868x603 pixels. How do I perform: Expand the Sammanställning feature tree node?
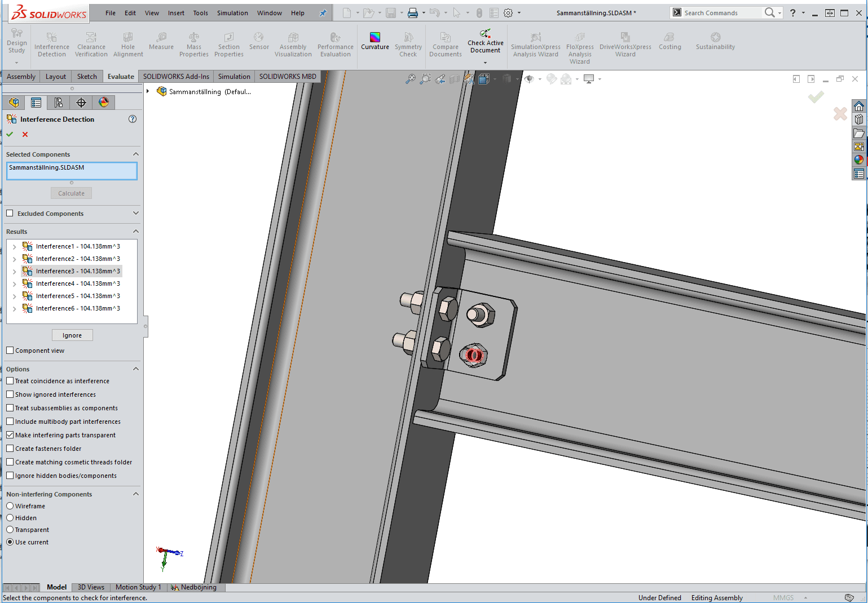coord(148,91)
